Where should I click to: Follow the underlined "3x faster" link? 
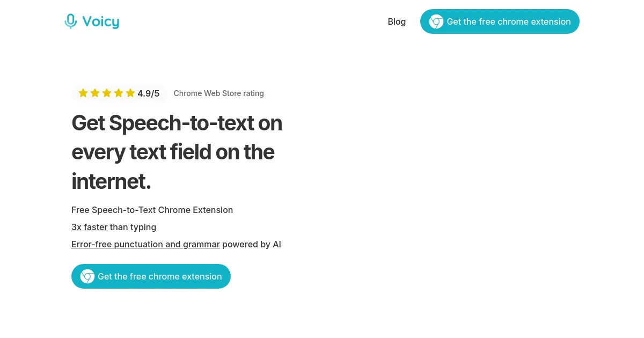click(90, 227)
